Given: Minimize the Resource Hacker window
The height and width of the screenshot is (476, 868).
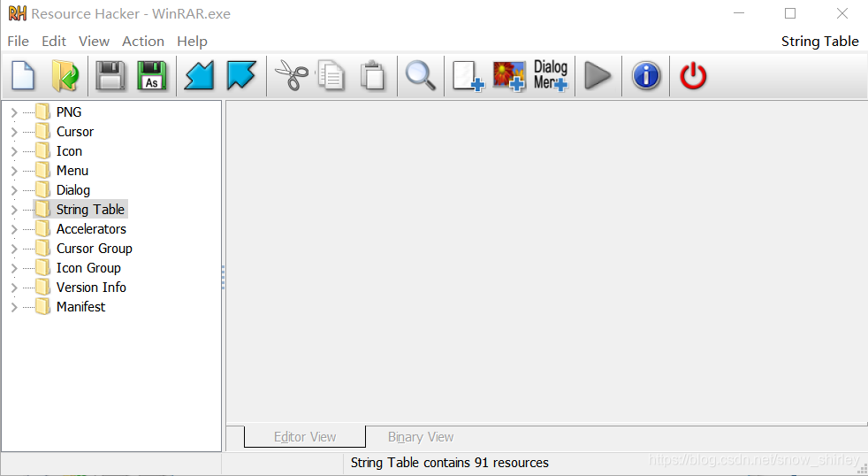Looking at the screenshot, I should [739, 13].
